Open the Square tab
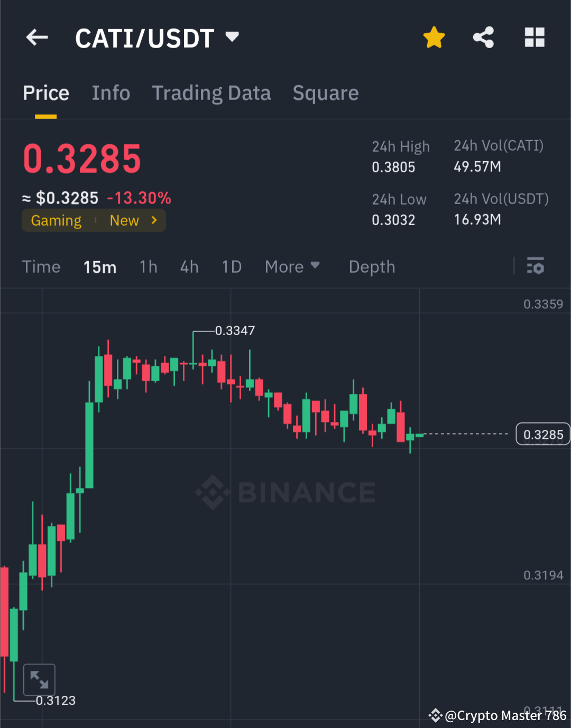The height and width of the screenshot is (728, 571). (x=326, y=93)
